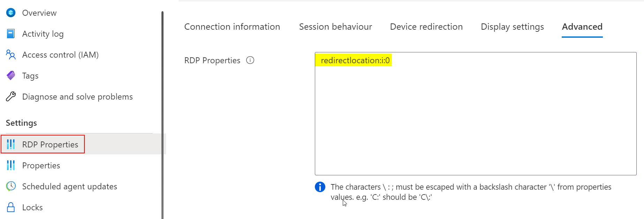Select the Display settings tab
Viewport: 644px width, 219px height.
point(512,27)
